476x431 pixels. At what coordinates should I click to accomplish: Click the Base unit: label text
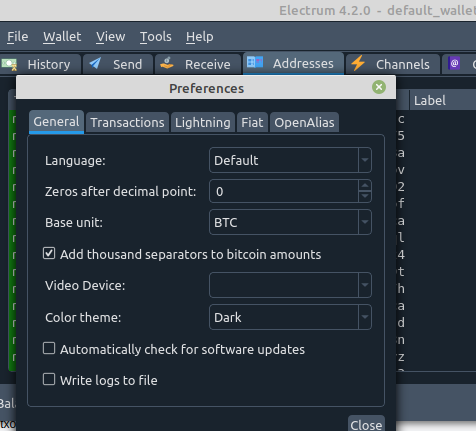[x=74, y=222]
